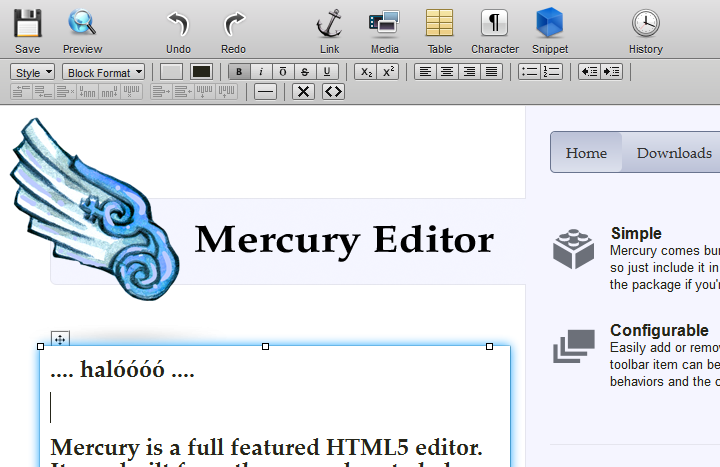Viewport: 720px width, 467px height.
Task: Insert a numbered ordered list
Action: tap(551, 72)
